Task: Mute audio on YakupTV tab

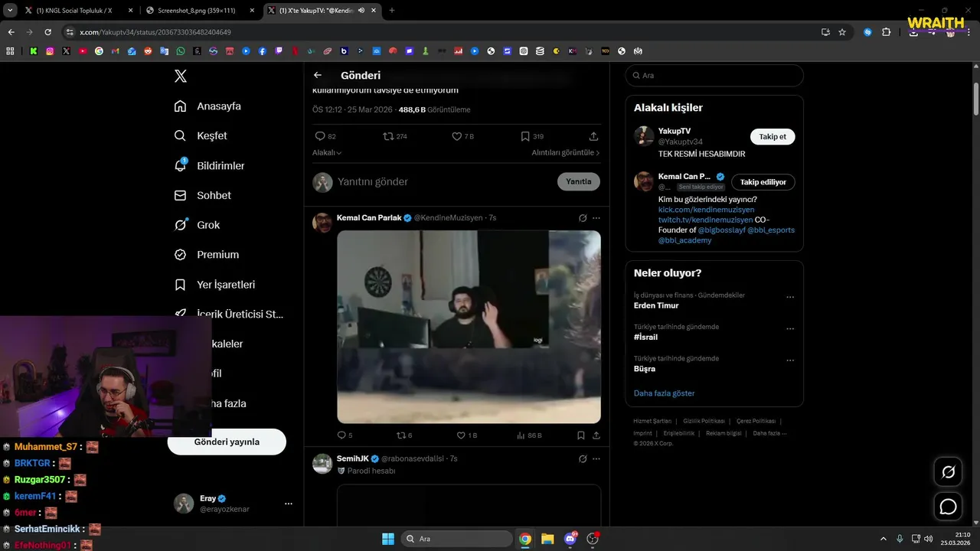Action: [361, 11]
